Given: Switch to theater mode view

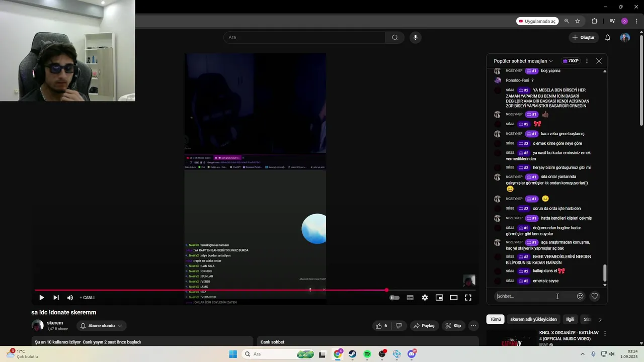Looking at the screenshot, I should click(x=453, y=298).
